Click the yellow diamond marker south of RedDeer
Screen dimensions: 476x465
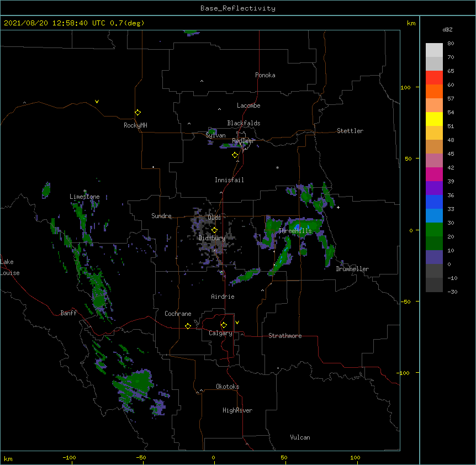coord(235,155)
